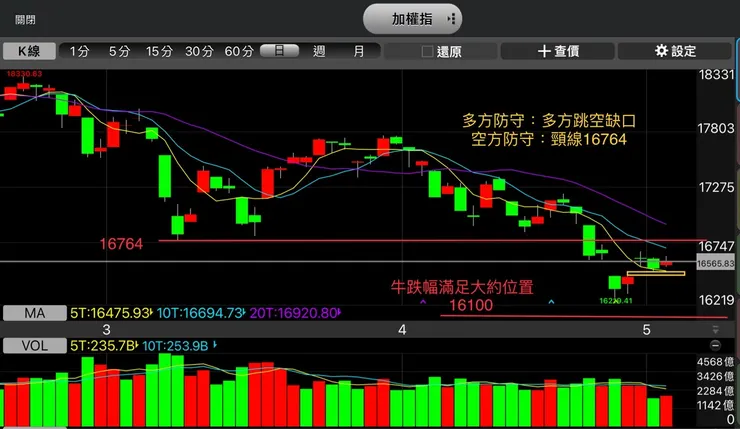Expand the 20T 16920.80 moving average arrow

339,312
